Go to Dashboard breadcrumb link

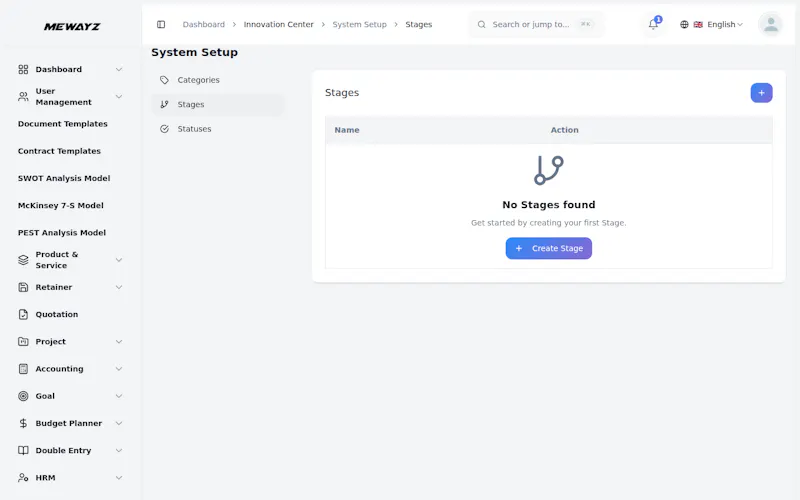(204, 24)
